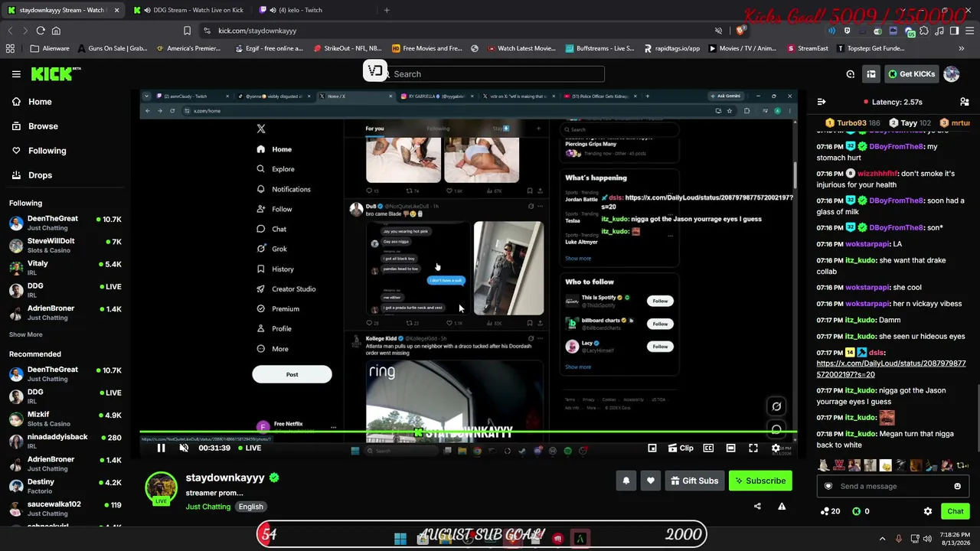The image size is (980, 551).
Task: Click the chat message input field
Action: 892,486
